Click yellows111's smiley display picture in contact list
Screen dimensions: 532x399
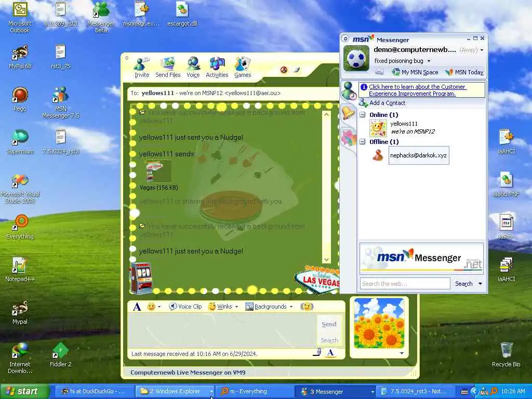coord(378,128)
